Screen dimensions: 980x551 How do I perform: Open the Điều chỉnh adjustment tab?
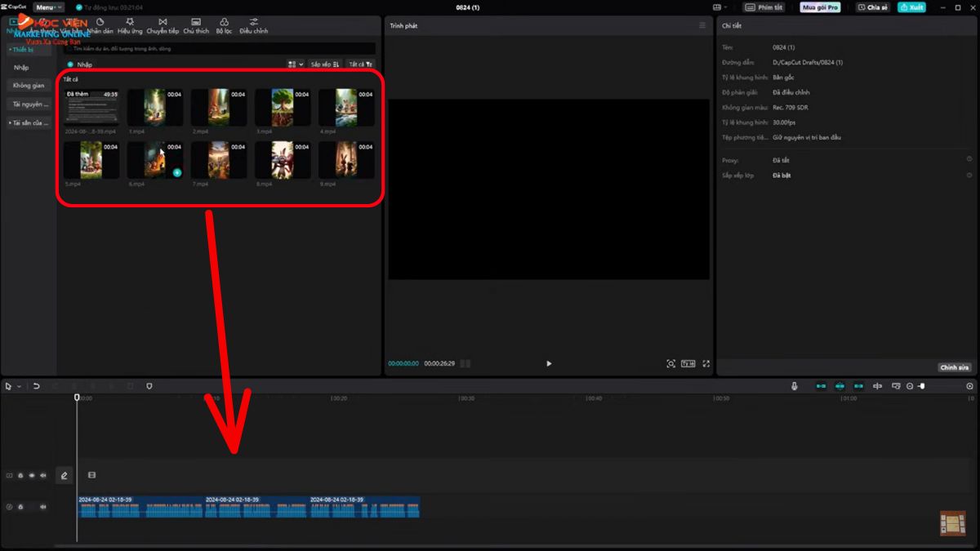click(x=253, y=25)
